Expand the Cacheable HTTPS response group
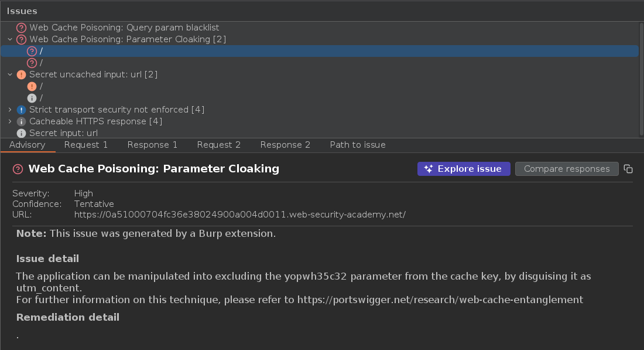 (10, 121)
